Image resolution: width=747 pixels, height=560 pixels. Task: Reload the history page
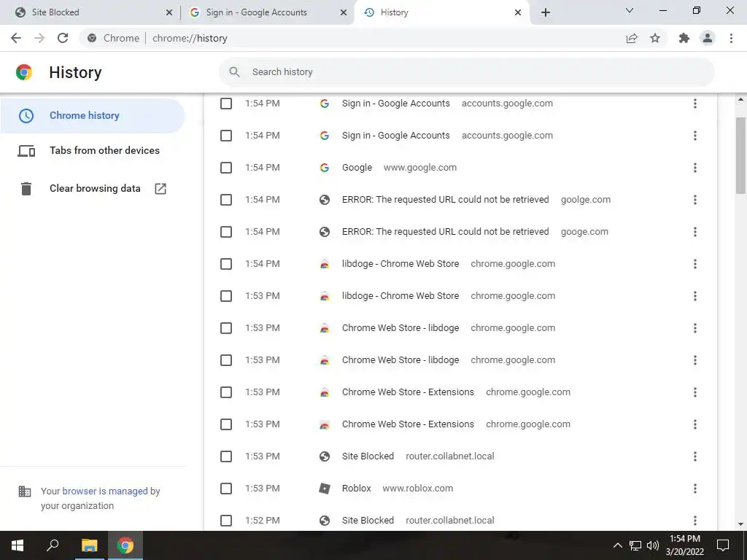pyautogui.click(x=63, y=38)
